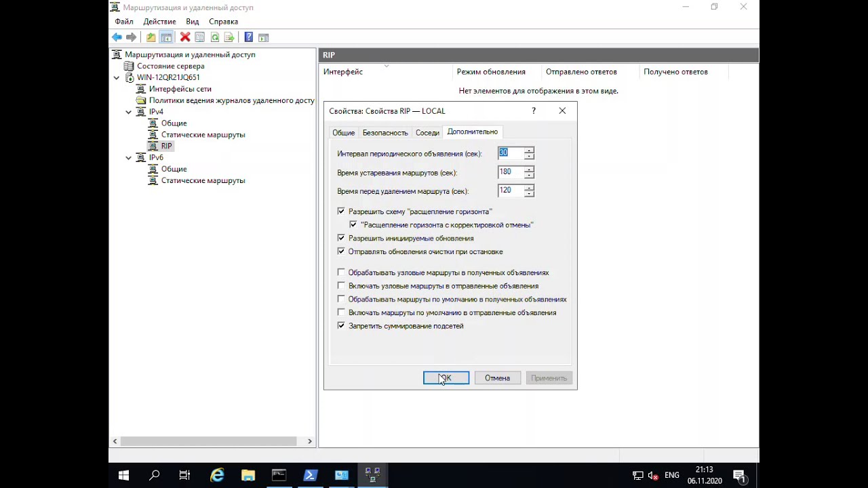Open the blue Help question mark icon
The image size is (868, 488).
click(248, 37)
